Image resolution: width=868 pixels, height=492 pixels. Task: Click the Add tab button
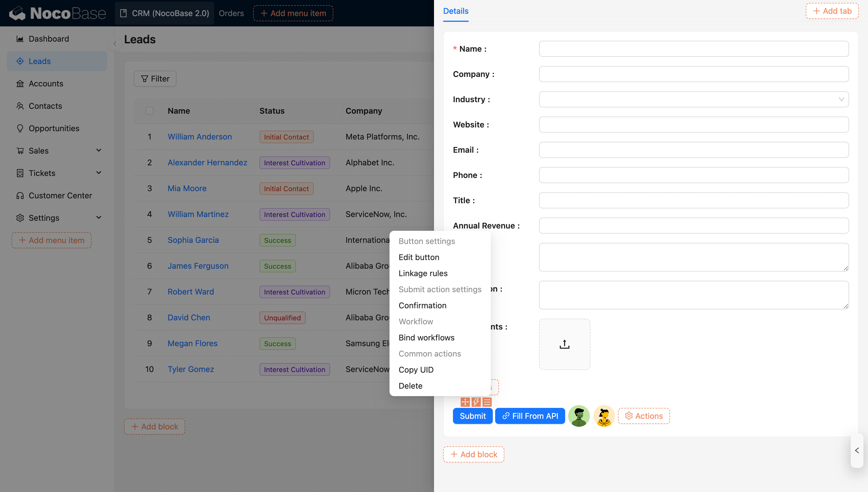[x=832, y=11]
